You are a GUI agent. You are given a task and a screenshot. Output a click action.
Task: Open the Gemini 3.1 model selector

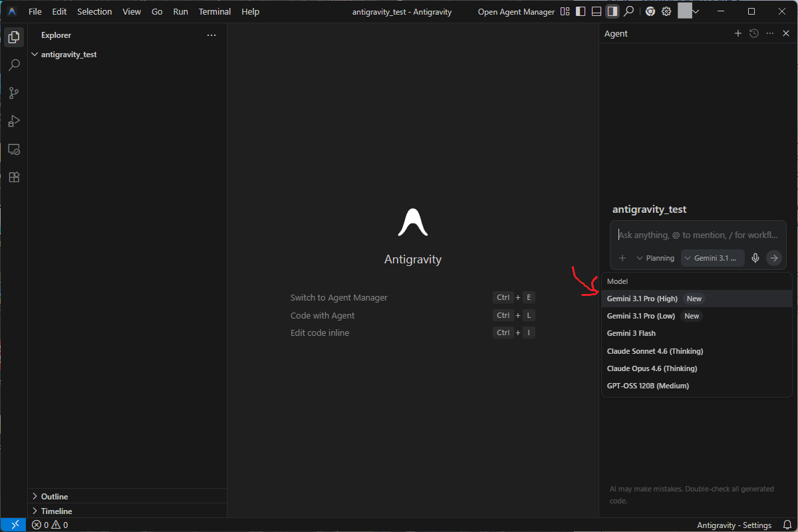(x=712, y=258)
